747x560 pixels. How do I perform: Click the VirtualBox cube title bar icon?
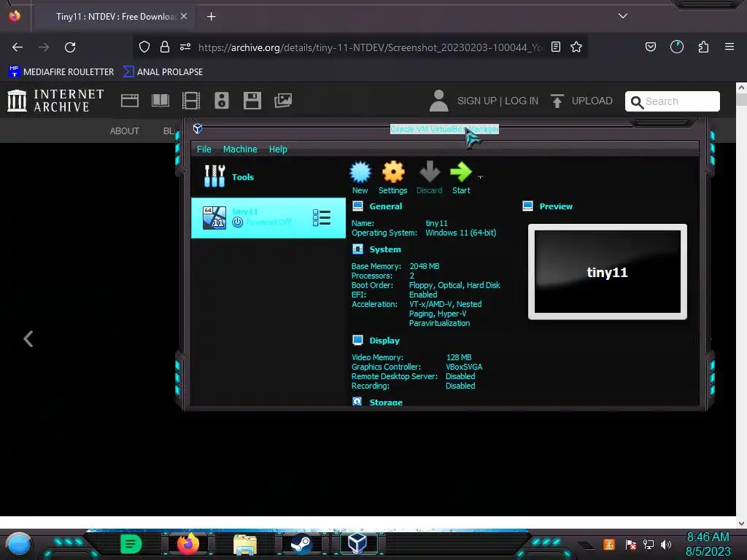click(198, 128)
